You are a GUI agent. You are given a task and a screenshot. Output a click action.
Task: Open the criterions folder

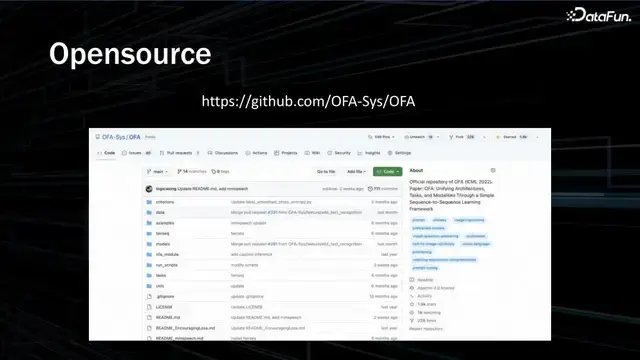point(165,202)
